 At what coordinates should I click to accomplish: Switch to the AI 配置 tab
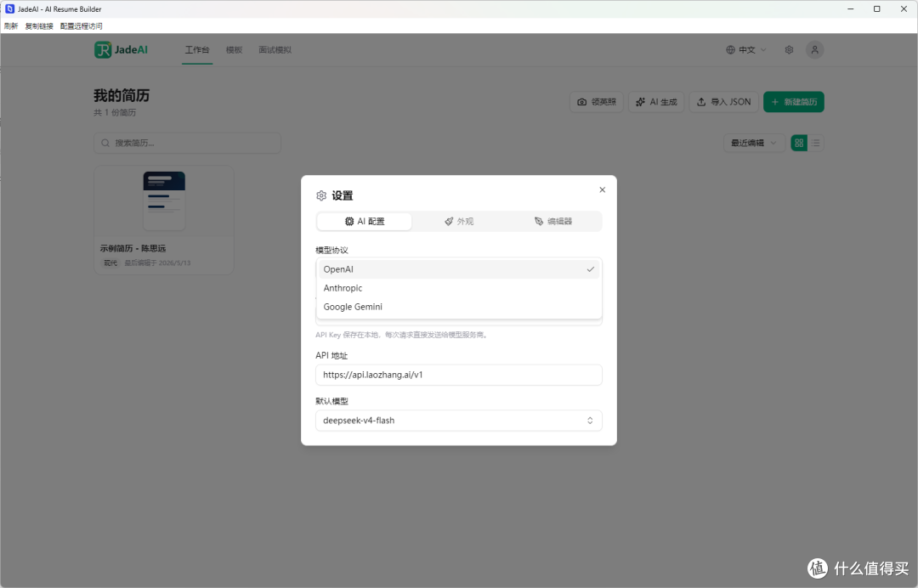[364, 221]
